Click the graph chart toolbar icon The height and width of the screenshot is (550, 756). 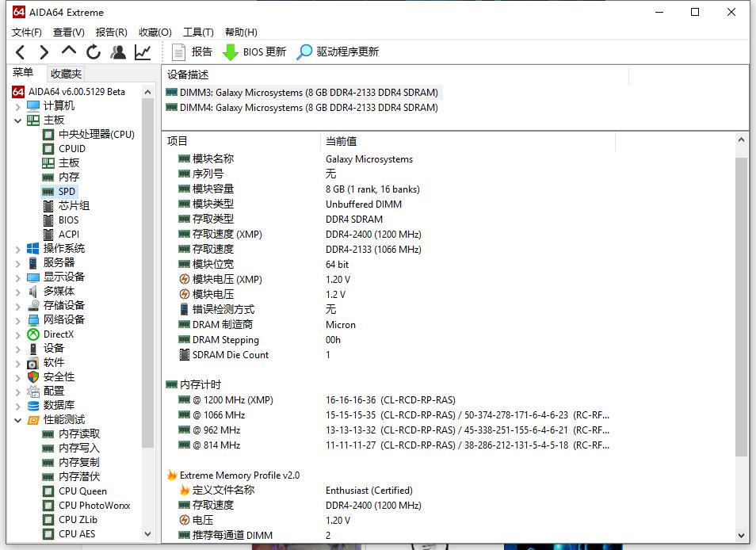(x=143, y=52)
